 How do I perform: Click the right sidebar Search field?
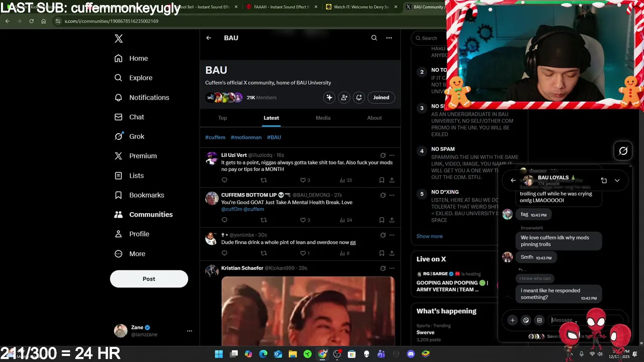coord(429,38)
